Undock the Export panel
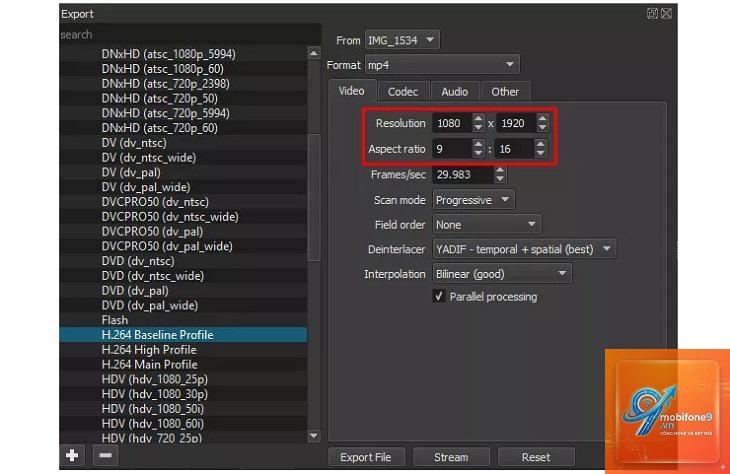This screenshot has height=474, width=730. [652, 14]
